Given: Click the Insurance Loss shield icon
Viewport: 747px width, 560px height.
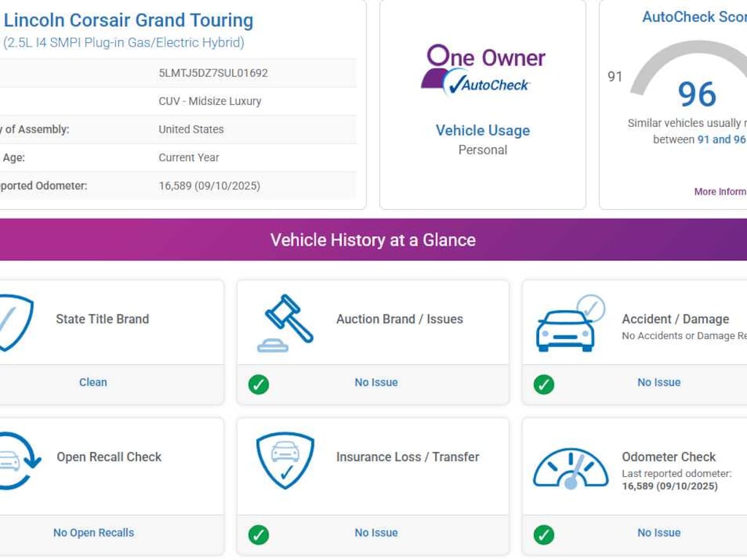Looking at the screenshot, I should (285, 461).
